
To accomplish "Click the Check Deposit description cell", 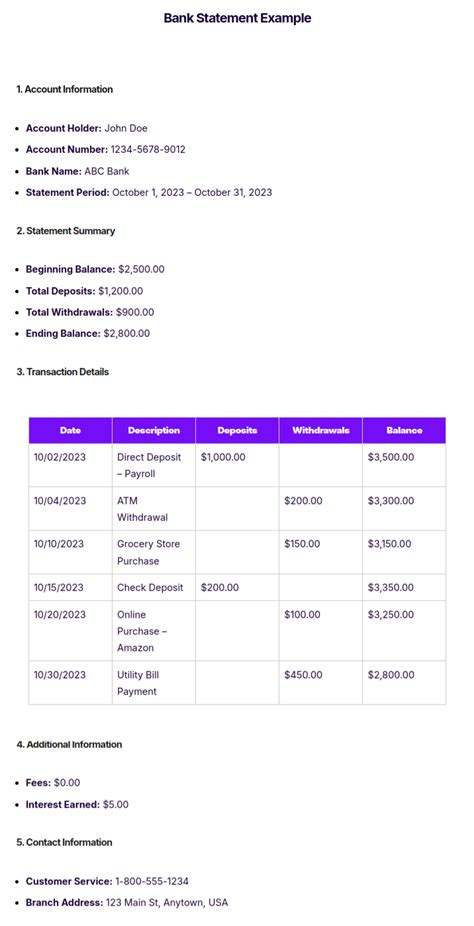I will 154,588.
